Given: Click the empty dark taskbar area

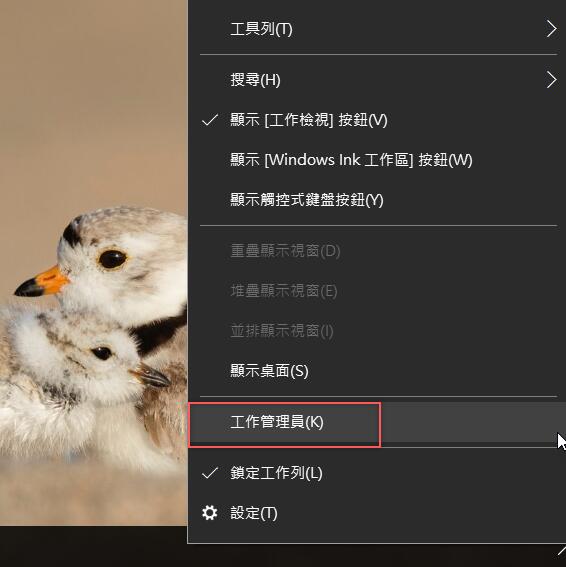Looking at the screenshot, I should coord(93,546).
